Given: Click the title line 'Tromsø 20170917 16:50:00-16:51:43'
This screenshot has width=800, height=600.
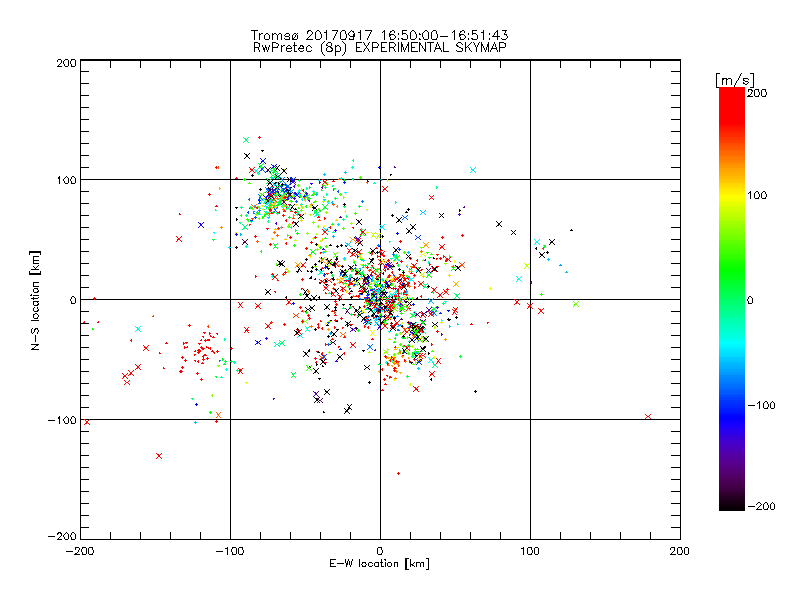Looking at the screenshot, I should point(379,35).
